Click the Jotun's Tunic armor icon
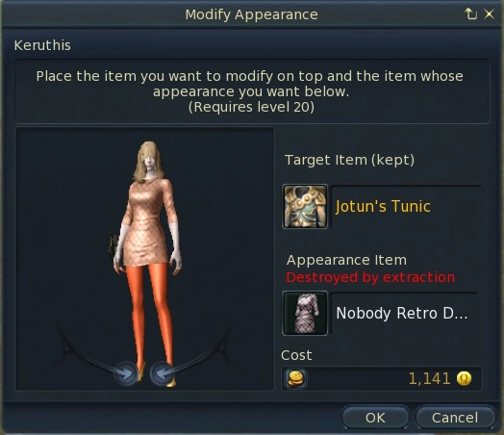 pos(305,206)
